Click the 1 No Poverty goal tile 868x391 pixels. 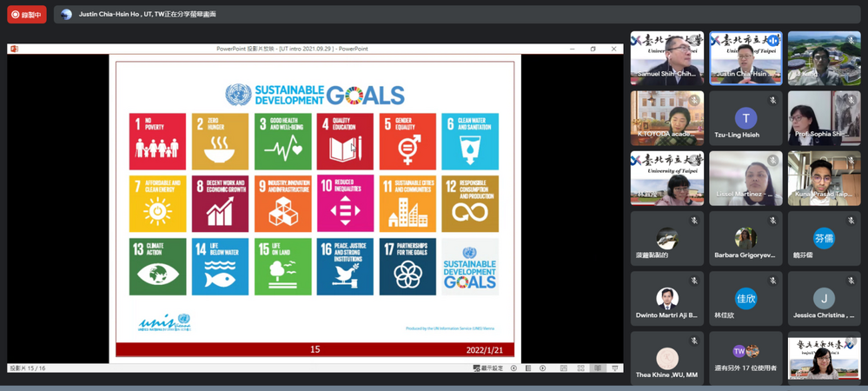pyautogui.click(x=158, y=142)
